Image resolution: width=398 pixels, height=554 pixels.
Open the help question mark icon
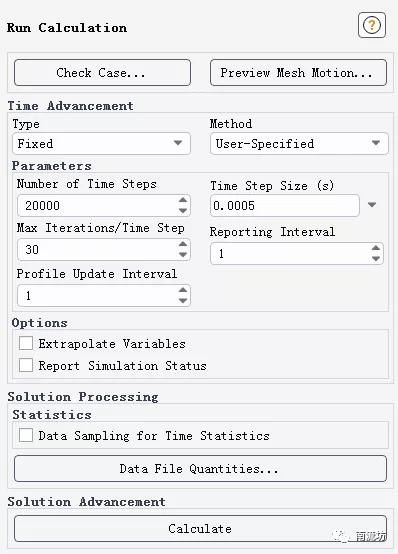(x=371, y=25)
